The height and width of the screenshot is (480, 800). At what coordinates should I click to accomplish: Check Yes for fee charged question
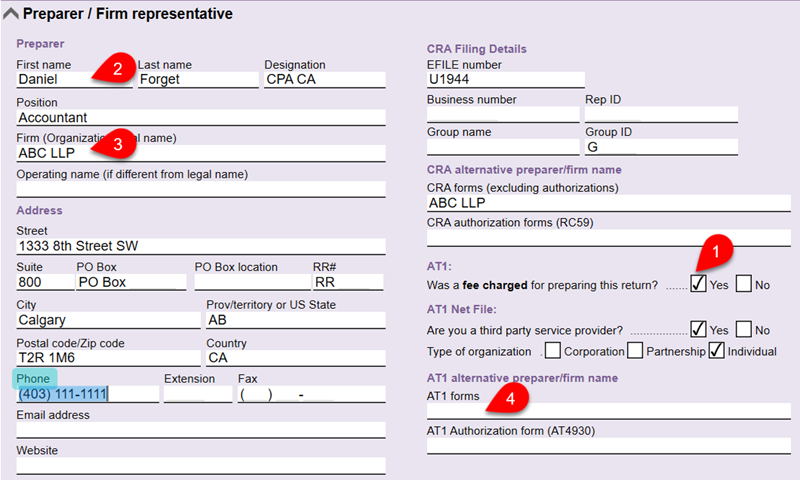coord(698,284)
